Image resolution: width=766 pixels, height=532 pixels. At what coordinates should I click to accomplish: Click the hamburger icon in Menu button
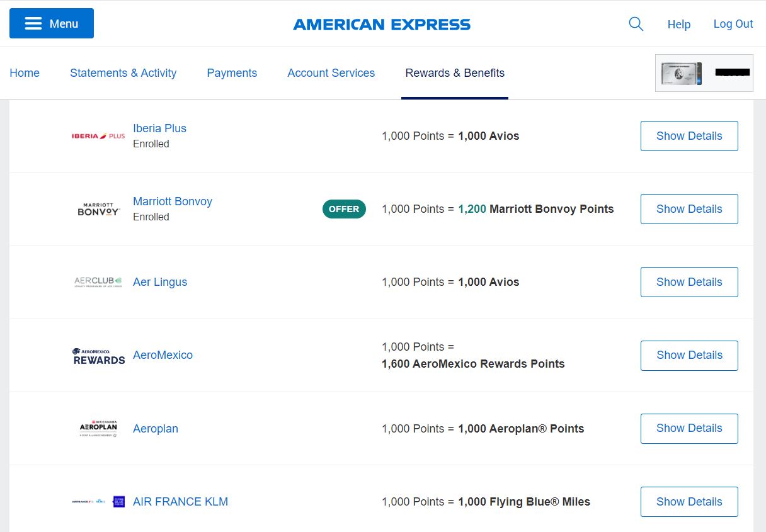tap(33, 23)
